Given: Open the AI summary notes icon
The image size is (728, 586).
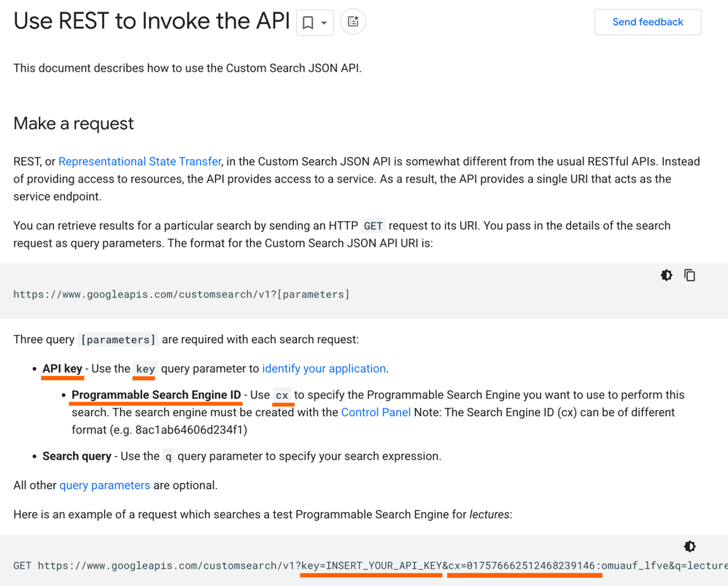Looking at the screenshot, I should click(x=353, y=21).
